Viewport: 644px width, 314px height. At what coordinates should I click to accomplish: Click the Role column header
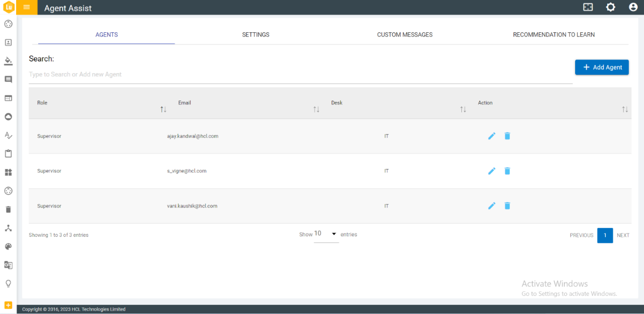click(43, 103)
